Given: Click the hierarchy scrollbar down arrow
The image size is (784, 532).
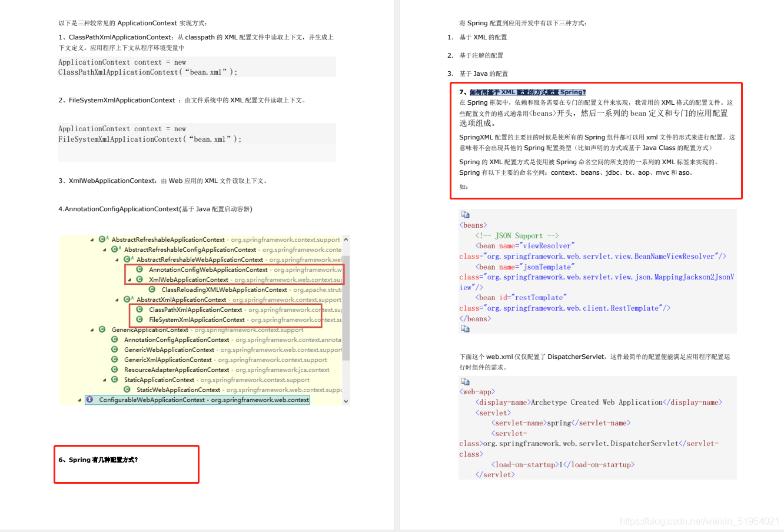Looking at the screenshot, I should [346, 401].
